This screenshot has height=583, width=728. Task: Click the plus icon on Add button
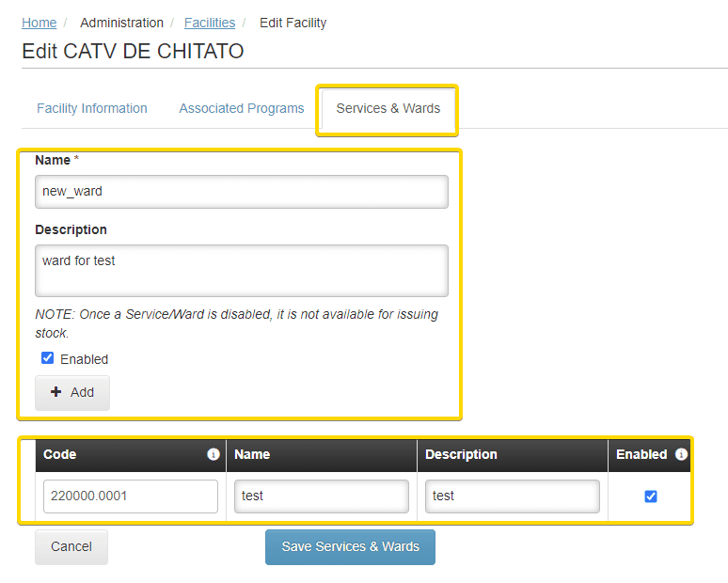56,392
